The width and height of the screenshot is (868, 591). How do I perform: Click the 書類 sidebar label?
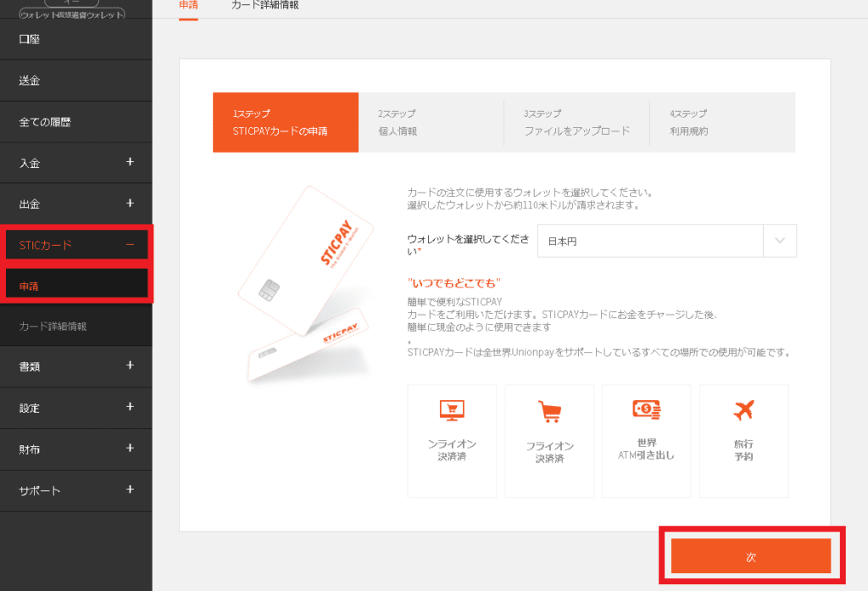click(x=30, y=366)
